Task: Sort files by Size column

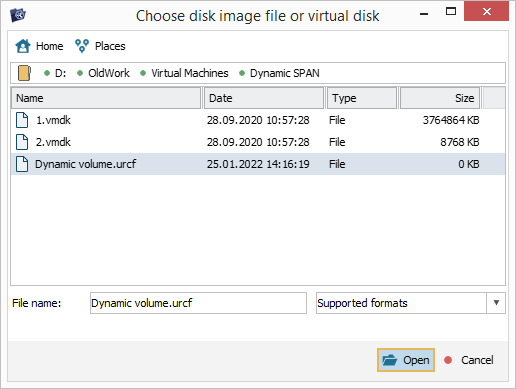Action: (x=440, y=98)
